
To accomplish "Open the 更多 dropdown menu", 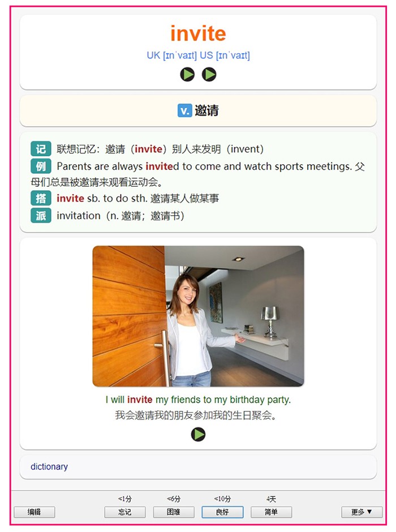I will click(361, 512).
